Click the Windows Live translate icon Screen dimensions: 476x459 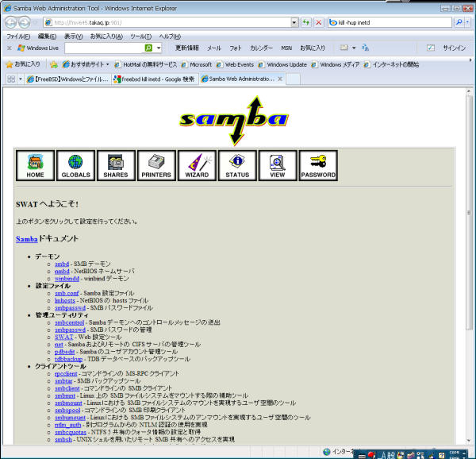(x=365, y=48)
